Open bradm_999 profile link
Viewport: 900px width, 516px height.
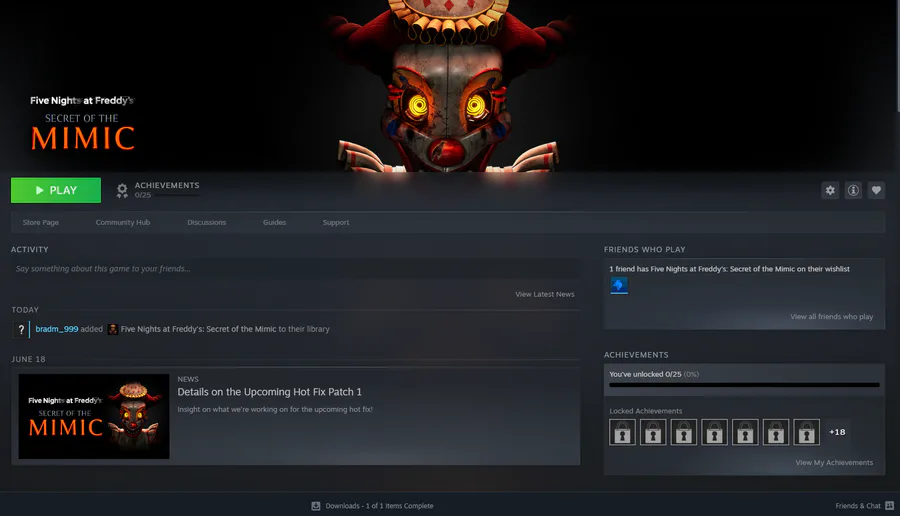pyautogui.click(x=57, y=329)
